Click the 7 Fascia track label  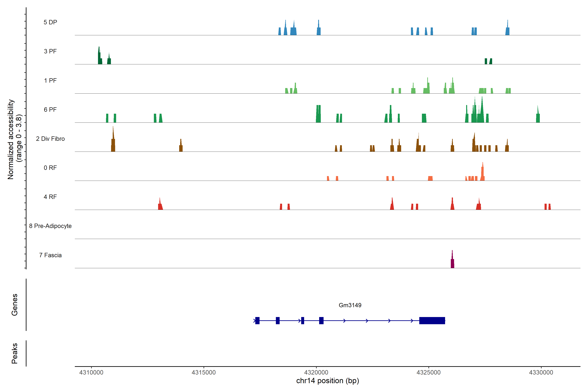tap(50, 255)
